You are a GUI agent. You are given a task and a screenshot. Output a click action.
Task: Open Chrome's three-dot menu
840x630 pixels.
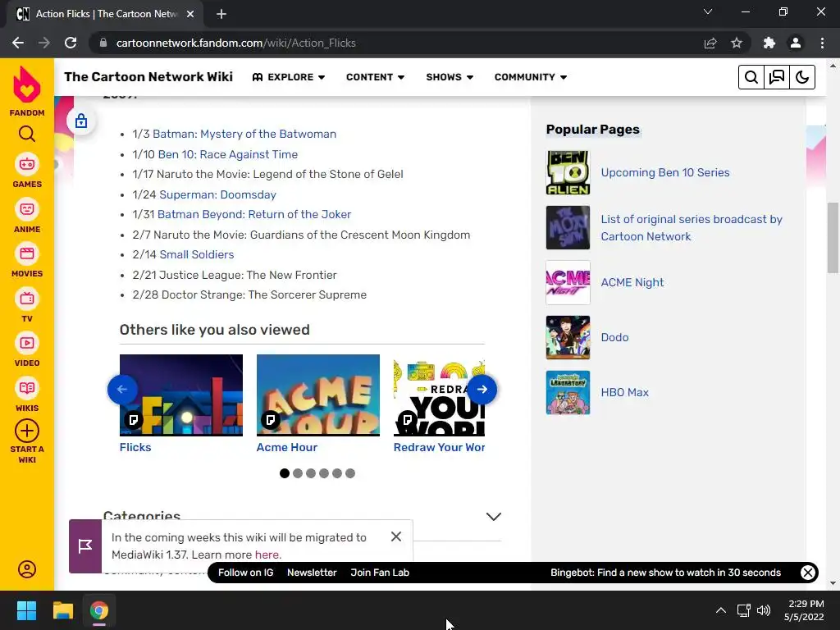[822, 43]
